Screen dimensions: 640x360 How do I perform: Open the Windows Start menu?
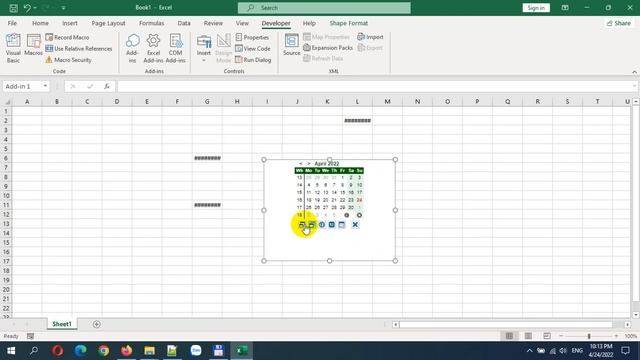(x=11, y=351)
